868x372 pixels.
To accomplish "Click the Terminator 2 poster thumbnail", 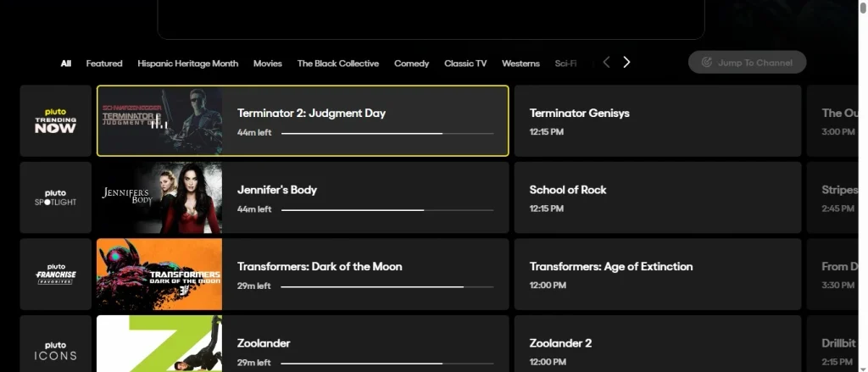I will click(x=159, y=120).
